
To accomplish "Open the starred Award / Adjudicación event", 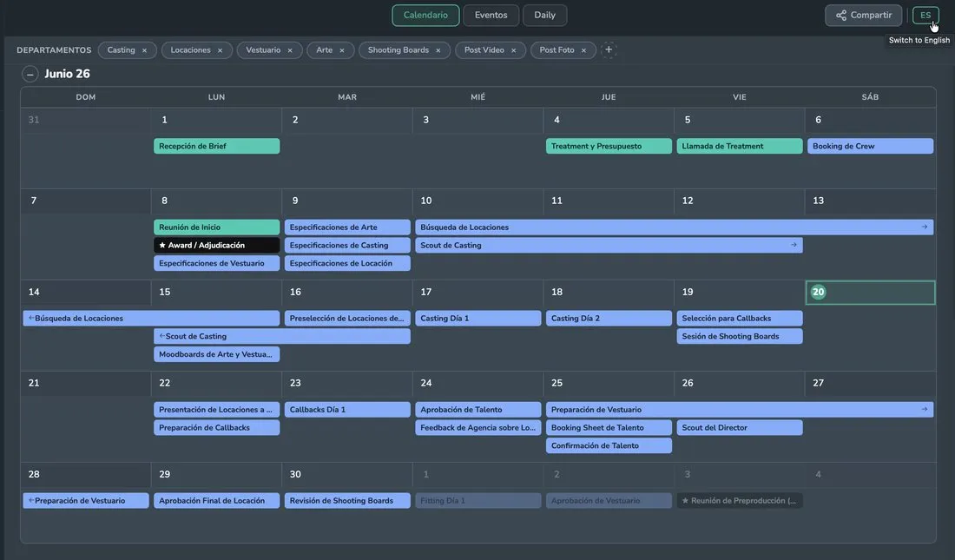I will (x=217, y=245).
